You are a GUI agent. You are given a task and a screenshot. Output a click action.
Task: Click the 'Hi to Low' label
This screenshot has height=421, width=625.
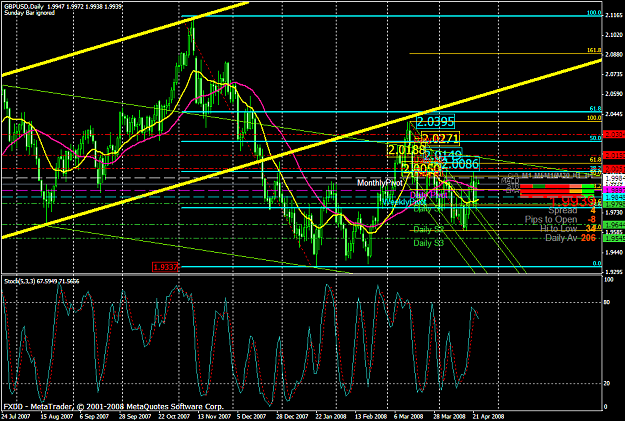pos(558,228)
